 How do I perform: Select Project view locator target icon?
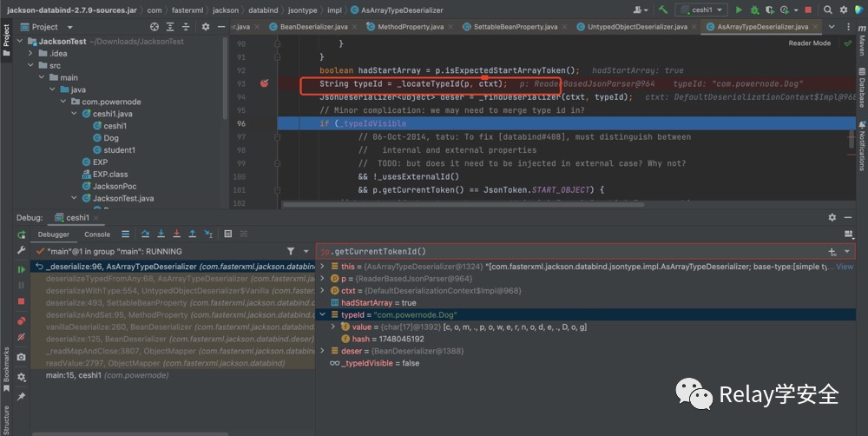click(155, 27)
